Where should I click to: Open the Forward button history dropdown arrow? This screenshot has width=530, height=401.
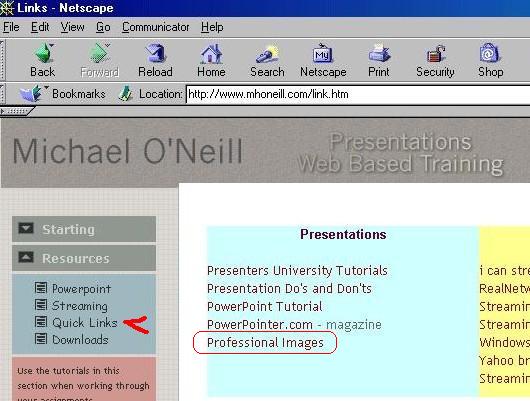pyautogui.click(x=107, y=45)
